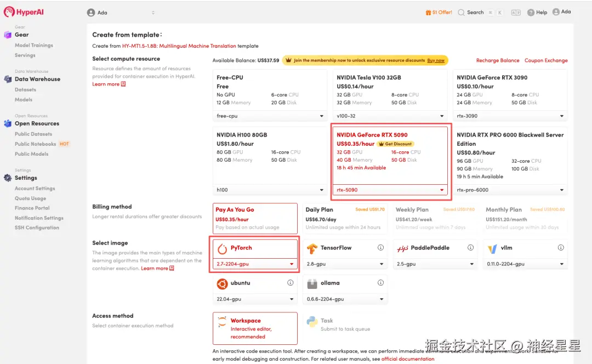Open the rtx-pro-6000 variant dropdown
This screenshot has height=364, width=592.
[x=510, y=190]
